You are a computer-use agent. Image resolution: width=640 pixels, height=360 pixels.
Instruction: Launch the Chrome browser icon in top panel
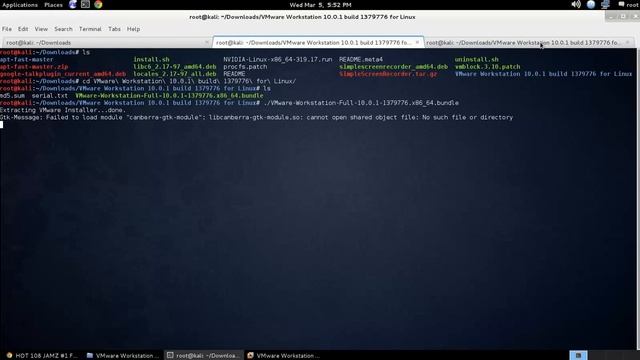[x=98, y=4]
